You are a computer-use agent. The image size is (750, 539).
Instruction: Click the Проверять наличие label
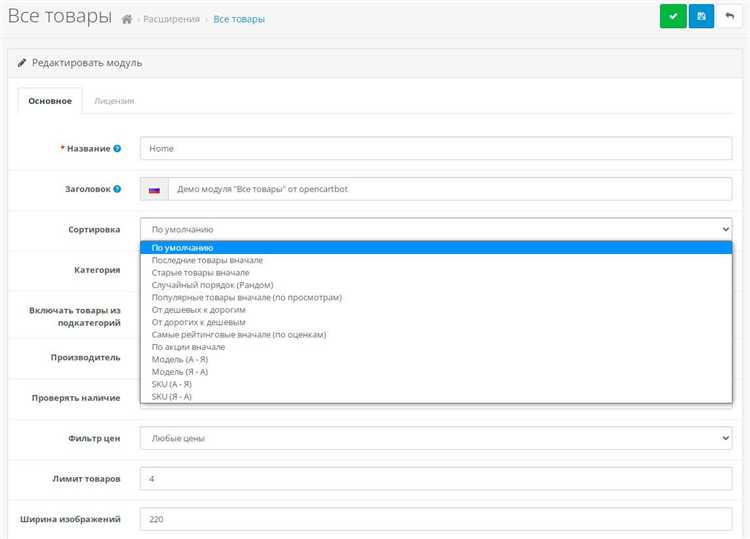pyautogui.click(x=76, y=398)
